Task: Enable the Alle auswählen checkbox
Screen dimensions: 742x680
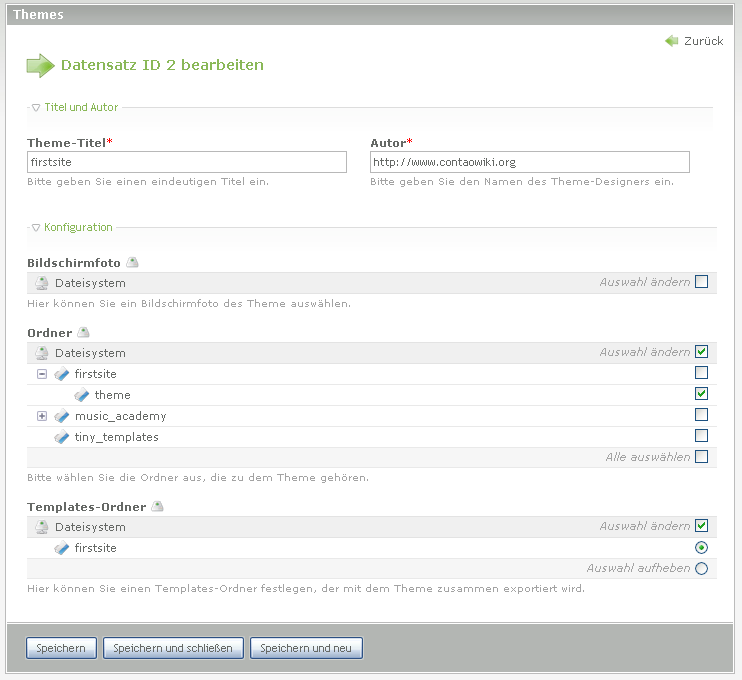Action: [701, 457]
